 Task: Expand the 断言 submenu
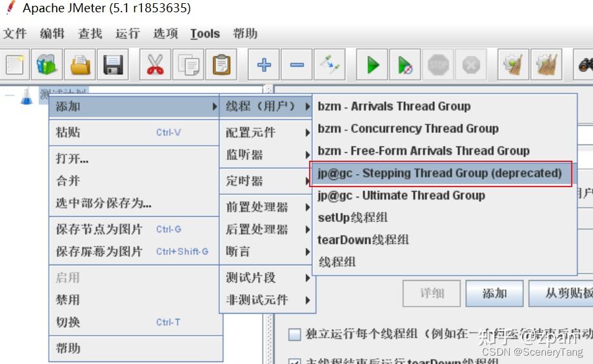(266, 252)
